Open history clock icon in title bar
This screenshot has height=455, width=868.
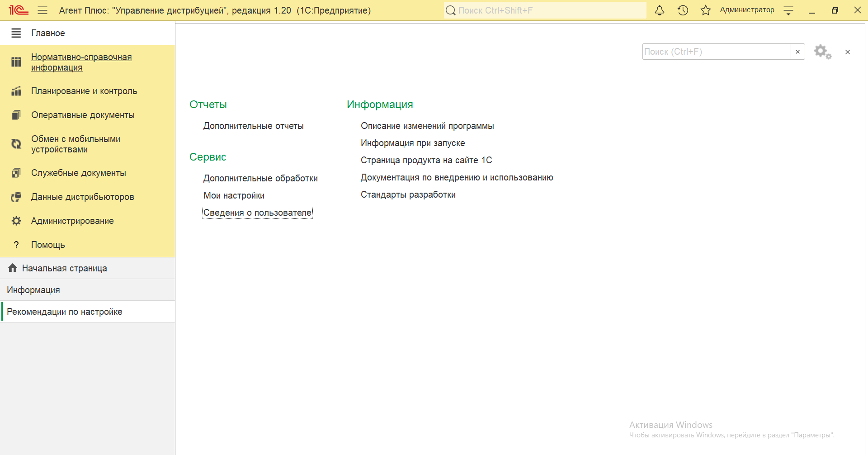coord(683,10)
